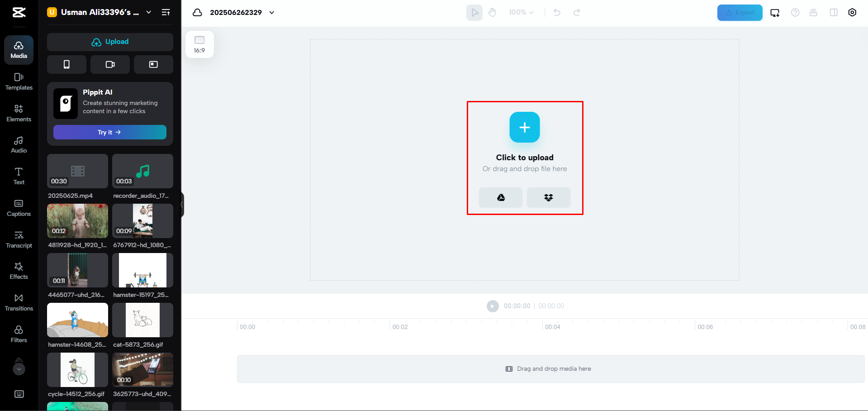The image size is (868, 411).
Task: Open the Text panel
Action: [19, 176]
